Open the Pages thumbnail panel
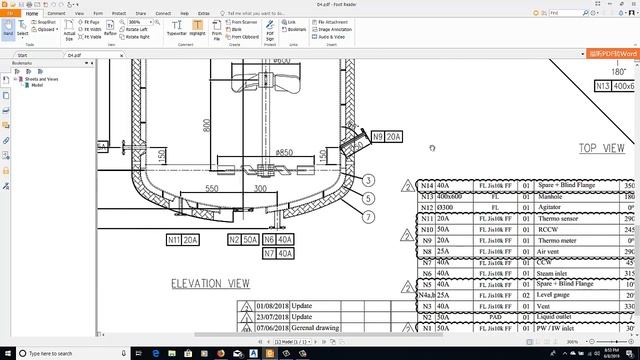 (x=6, y=96)
